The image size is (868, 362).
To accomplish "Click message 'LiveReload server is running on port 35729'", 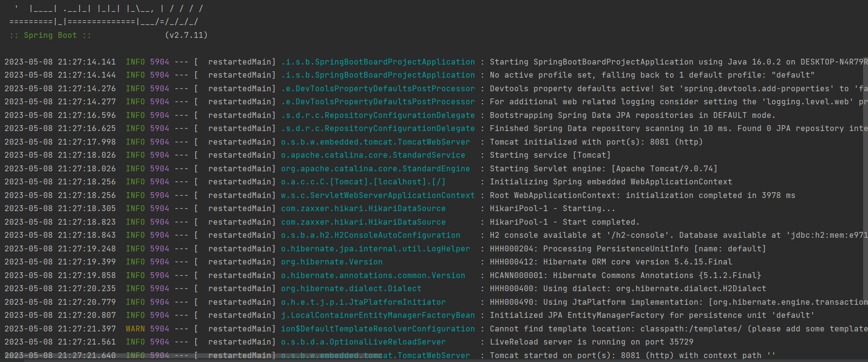I will [x=592, y=342].
